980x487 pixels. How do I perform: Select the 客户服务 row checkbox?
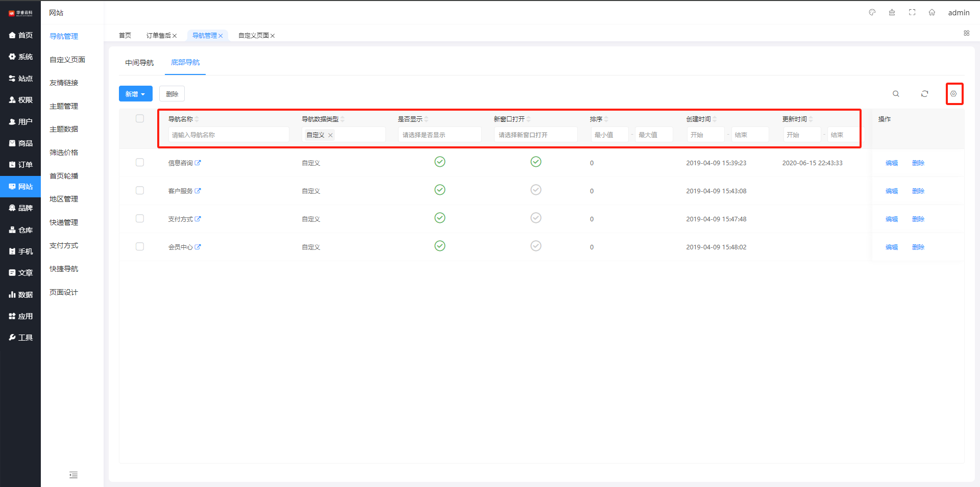(x=140, y=190)
